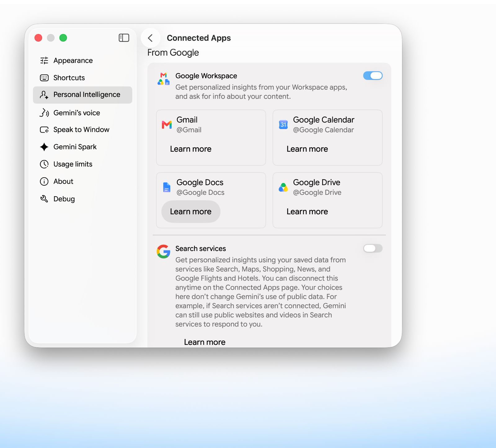
Task: Click the Speak to Window icon
Action: click(44, 130)
